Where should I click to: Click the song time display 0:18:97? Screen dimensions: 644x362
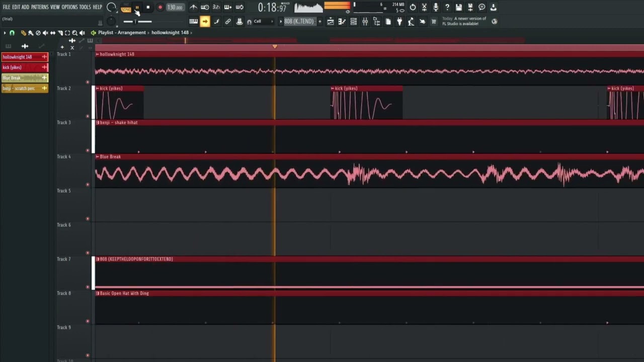[x=272, y=8]
